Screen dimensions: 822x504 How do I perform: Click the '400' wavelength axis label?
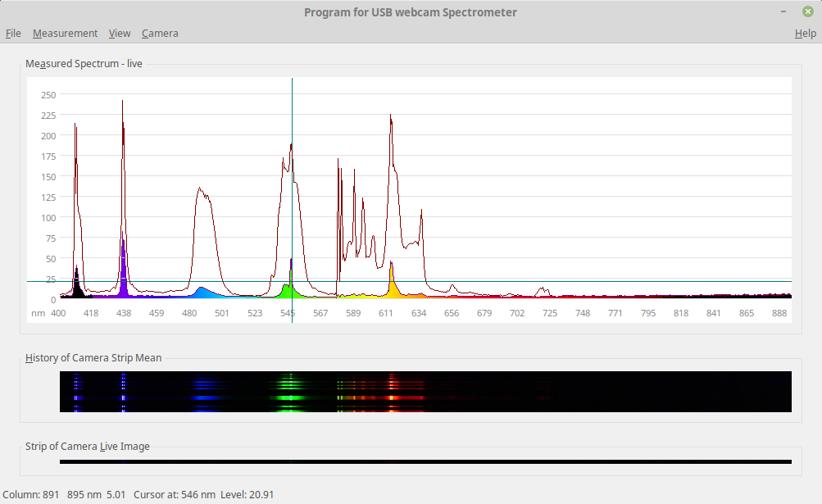click(58, 313)
